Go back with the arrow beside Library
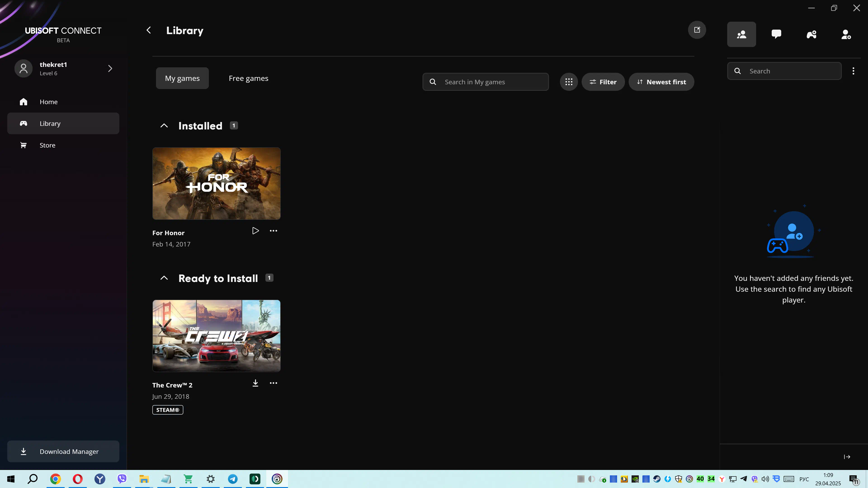This screenshot has height=488, width=868. click(x=149, y=30)
